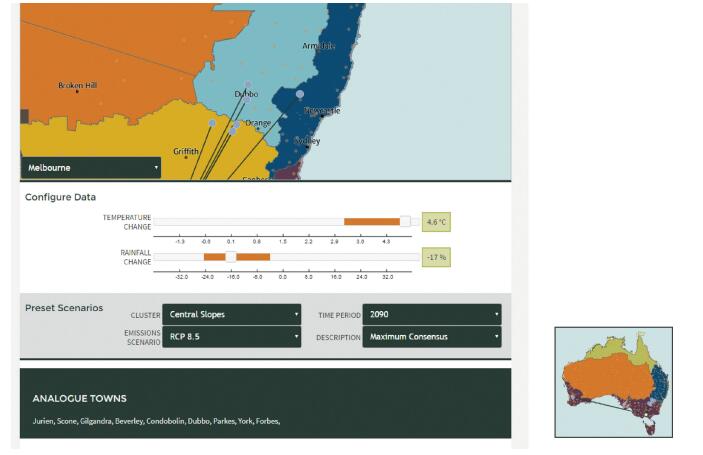
Task: Click the large analogue marker above Newcastle
Action: pos(300,94)
